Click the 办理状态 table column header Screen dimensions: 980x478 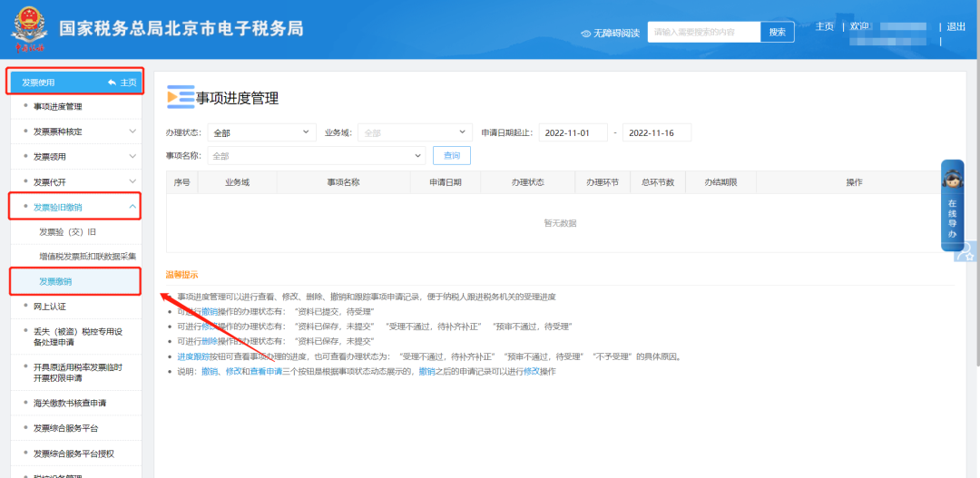click(x=527, y=182)
